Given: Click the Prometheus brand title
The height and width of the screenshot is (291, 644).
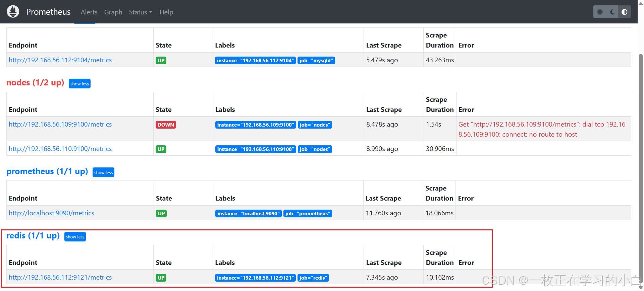Looking at the screenshot, I should pyautogui.click(x=48, y=12).
